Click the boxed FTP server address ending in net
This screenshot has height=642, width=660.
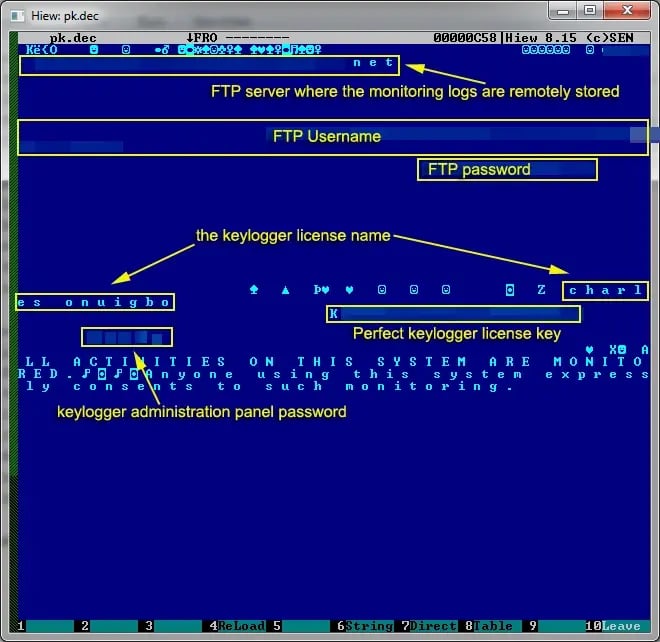[209, 64]
